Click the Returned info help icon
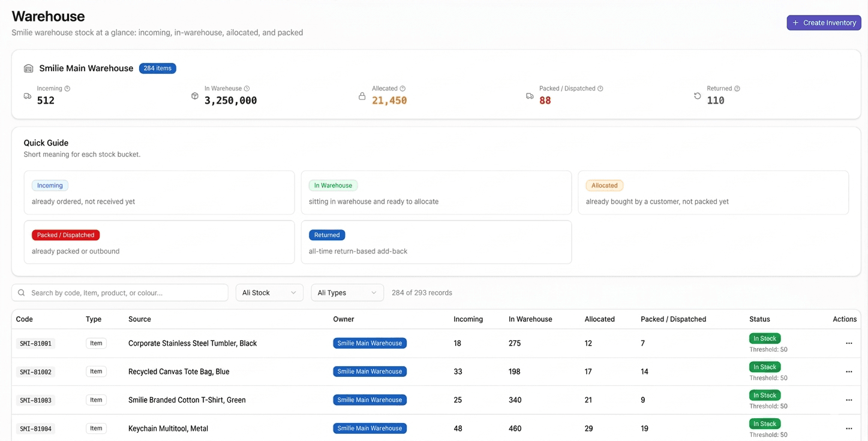The width and height of the screenshot is (868, 441). click(x=737, y=89)
